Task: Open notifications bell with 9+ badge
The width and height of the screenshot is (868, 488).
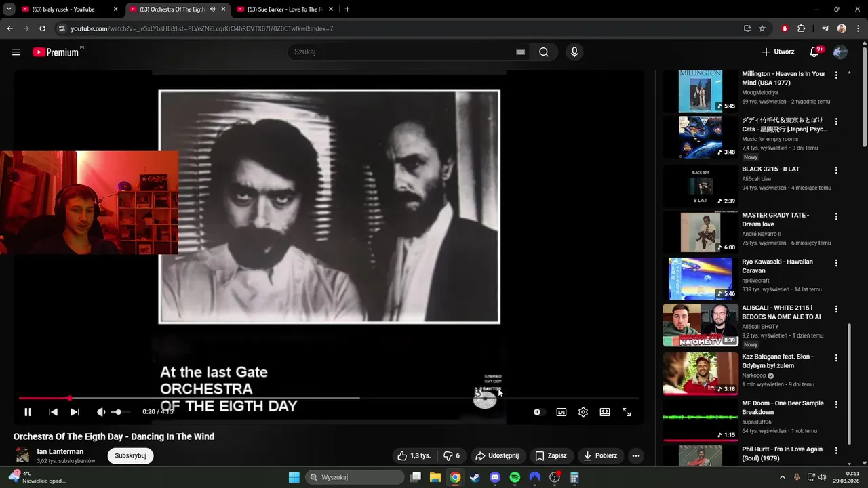Action: tap(815, 52)
